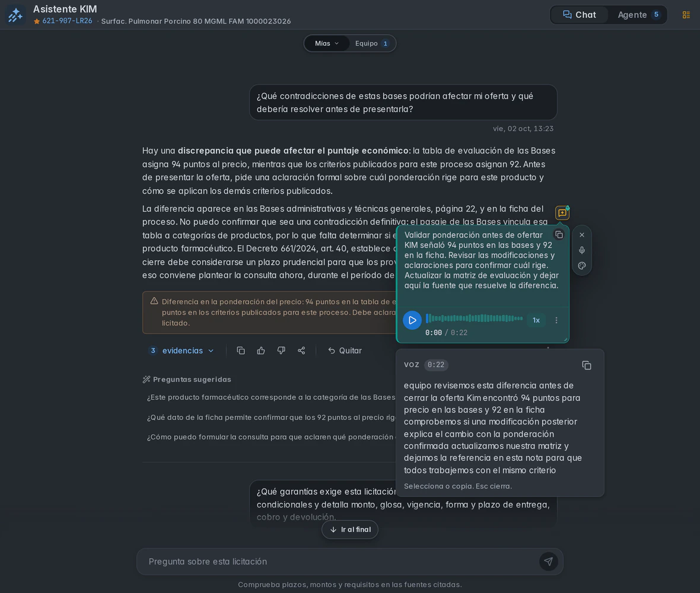Click the user message about garantías

coord(403,504)
